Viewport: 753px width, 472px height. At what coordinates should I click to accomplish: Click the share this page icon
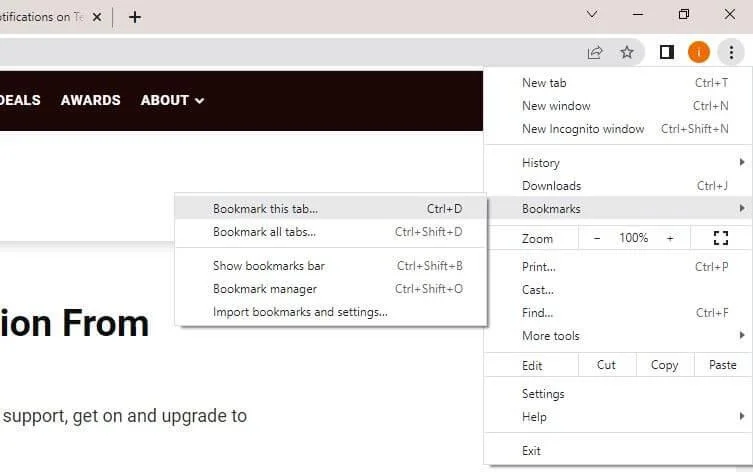pos(595,52)
